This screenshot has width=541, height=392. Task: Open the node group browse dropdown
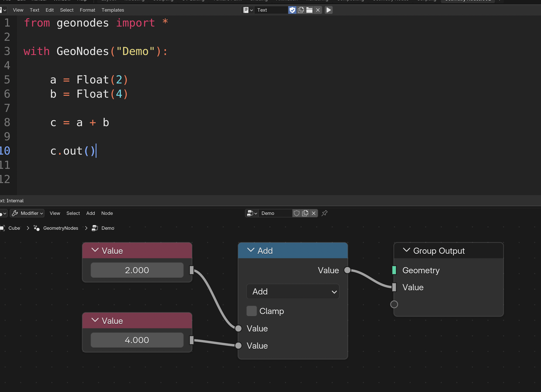click(252, 213)
